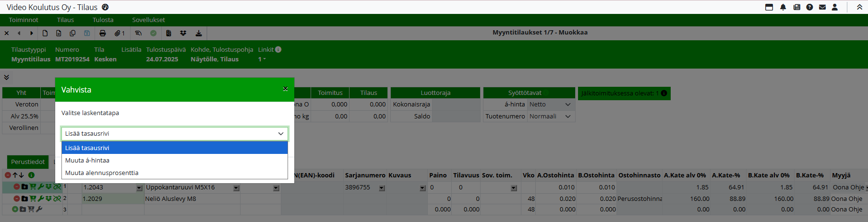The height and width of the screenshot is (222, 868).
Task: Click the notifications bell icon
Action: pyautogui.click(x=783, y=7)
